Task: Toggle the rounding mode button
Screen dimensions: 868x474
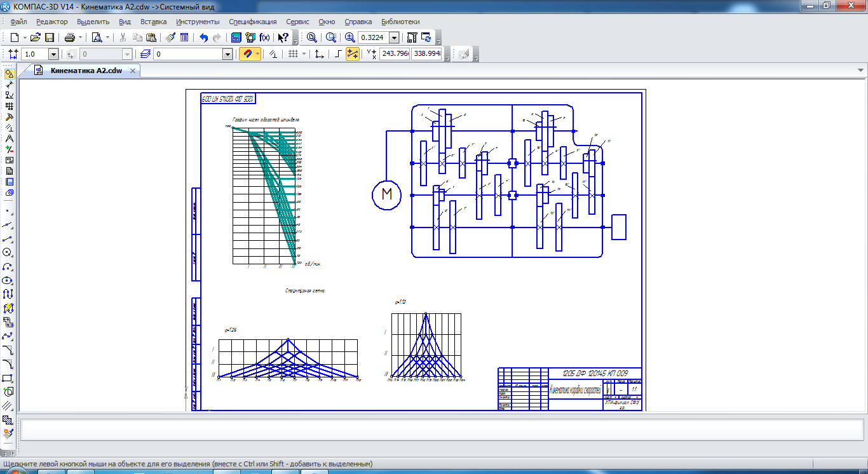Action: click(x=353, y=55)
